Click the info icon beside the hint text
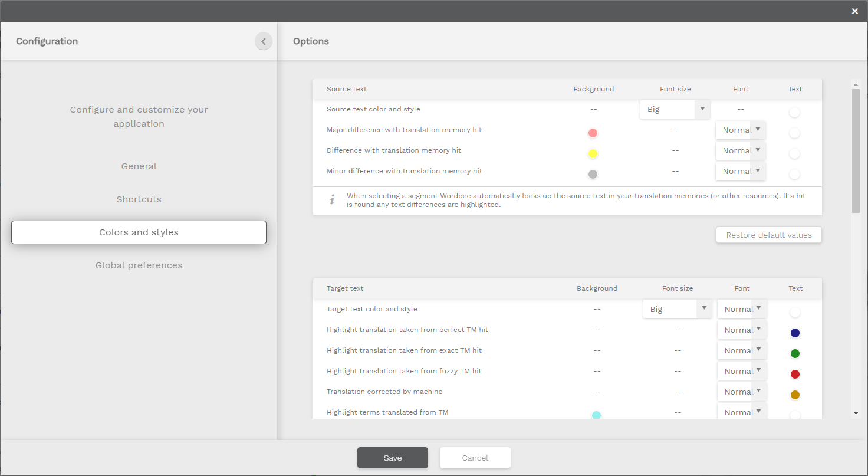Viewport: 868px width, 476px height. pos(332,200)
